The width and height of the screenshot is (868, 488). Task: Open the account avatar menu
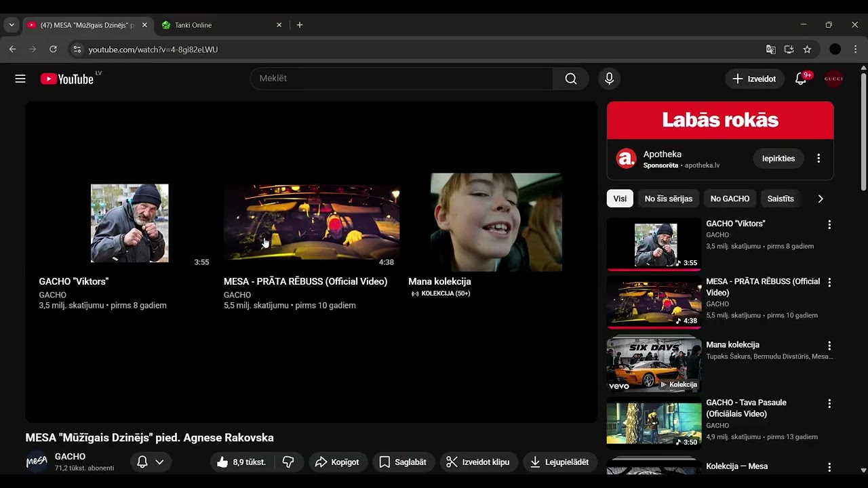pos(833,79)
